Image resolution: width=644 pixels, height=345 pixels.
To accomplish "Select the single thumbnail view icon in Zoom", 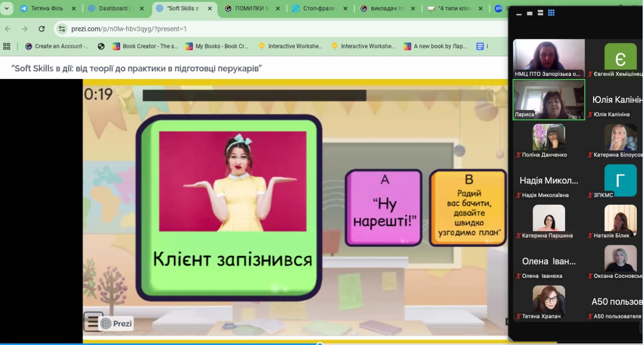I will tap(529, 13).
